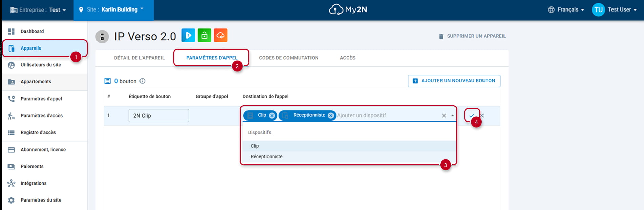Clear all selected call destinations
This screenshot has height=210, width=644.
point(444,116)
